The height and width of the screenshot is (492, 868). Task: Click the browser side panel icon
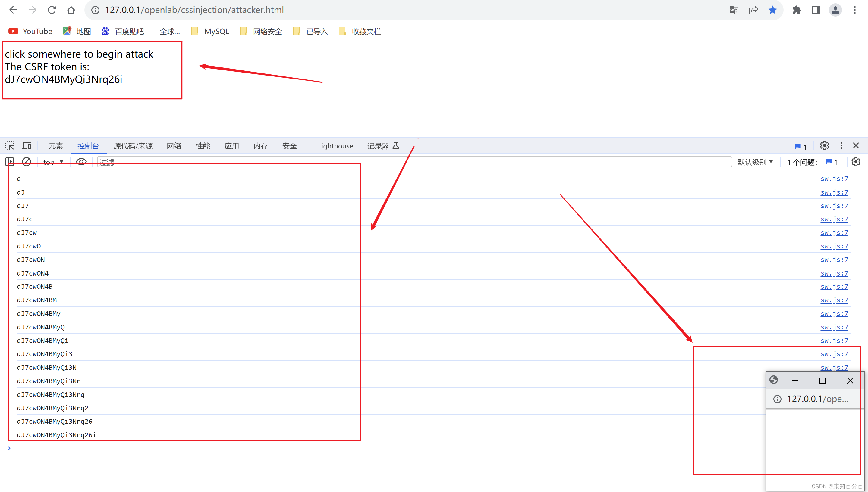coord(816,10)
